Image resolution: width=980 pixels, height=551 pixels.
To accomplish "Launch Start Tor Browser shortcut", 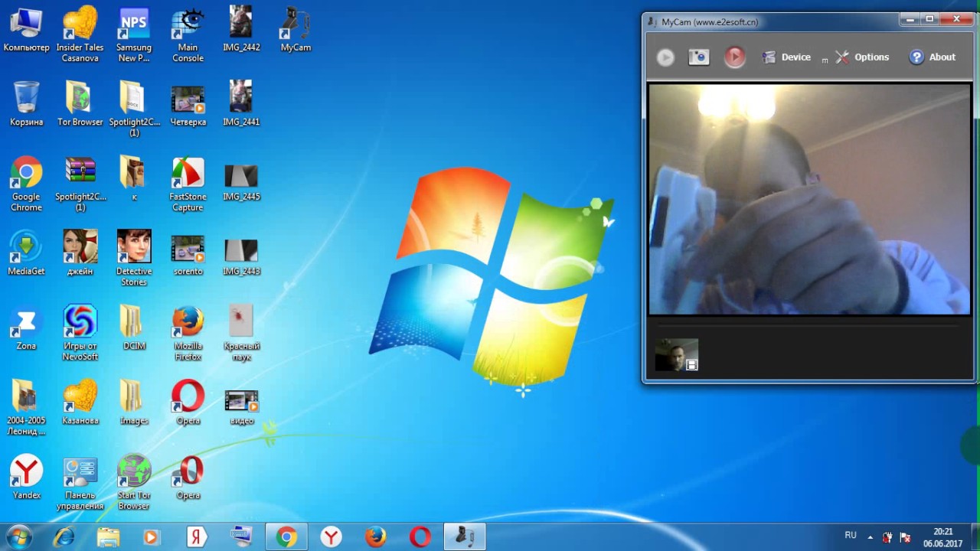I will (x=134, y=483).
